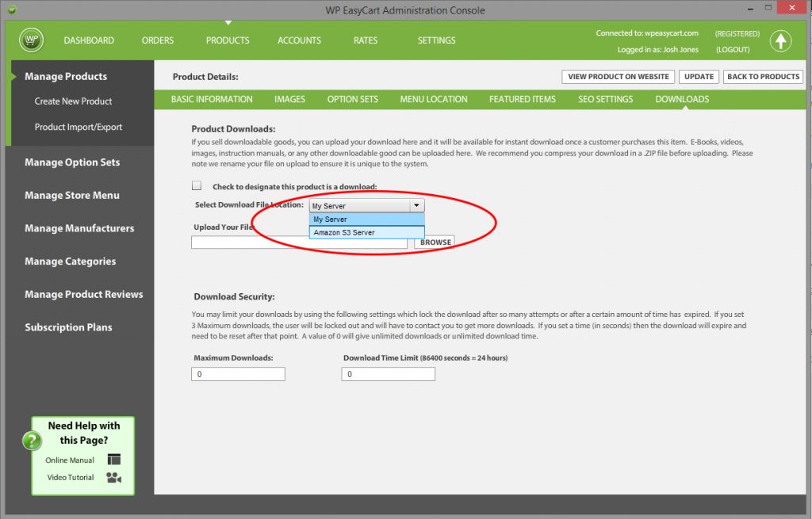Viewport: 812px width, 519px height.
Task: Open the Option Sets tab
Action: tap(353, 99)
